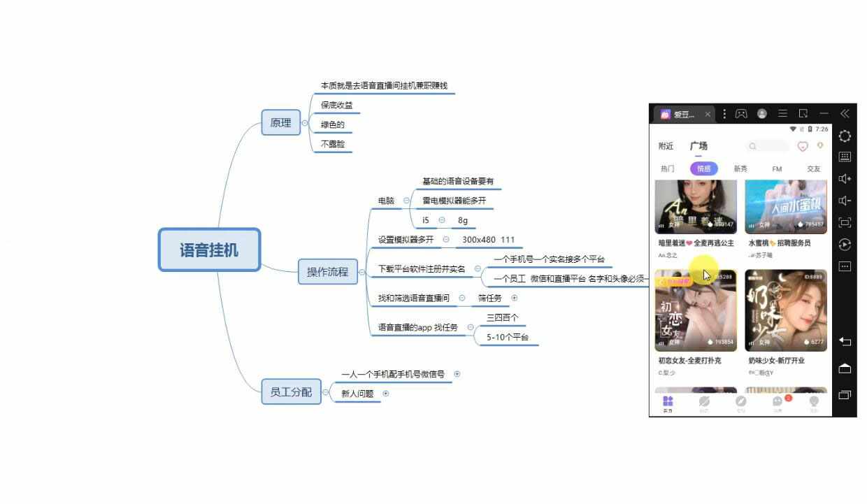Open the keyboard mapping icon in sidebar
Image resolution: width=867 pixels, height=504 pixels.
(x=845, y=157)
